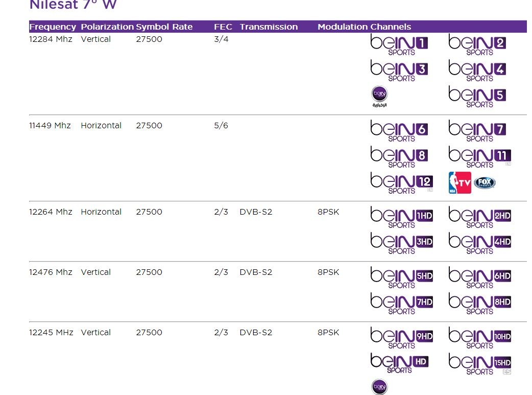Select the beIN Sports 2 logo

[x=477, y=45]
